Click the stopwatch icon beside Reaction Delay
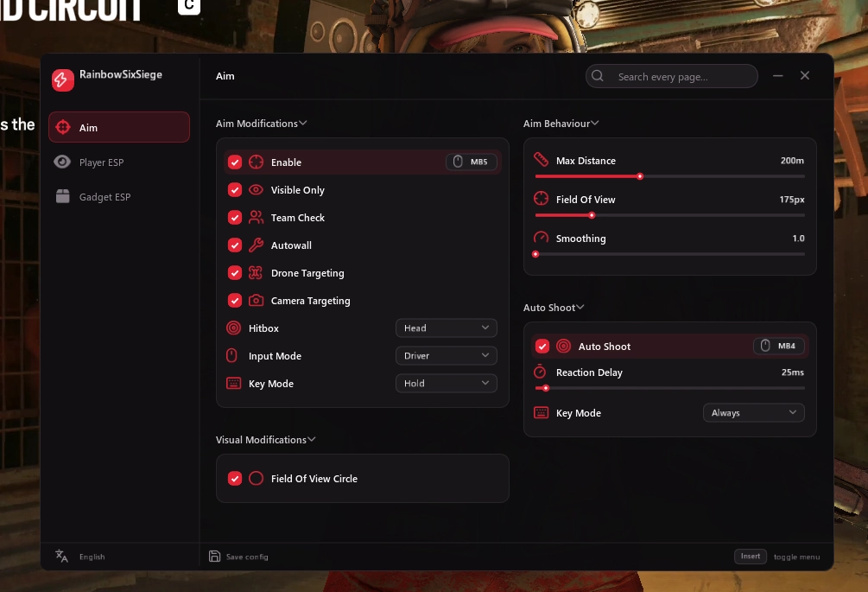Image resolution: width=868 pixels, height=592 pixels. [540, 372]
